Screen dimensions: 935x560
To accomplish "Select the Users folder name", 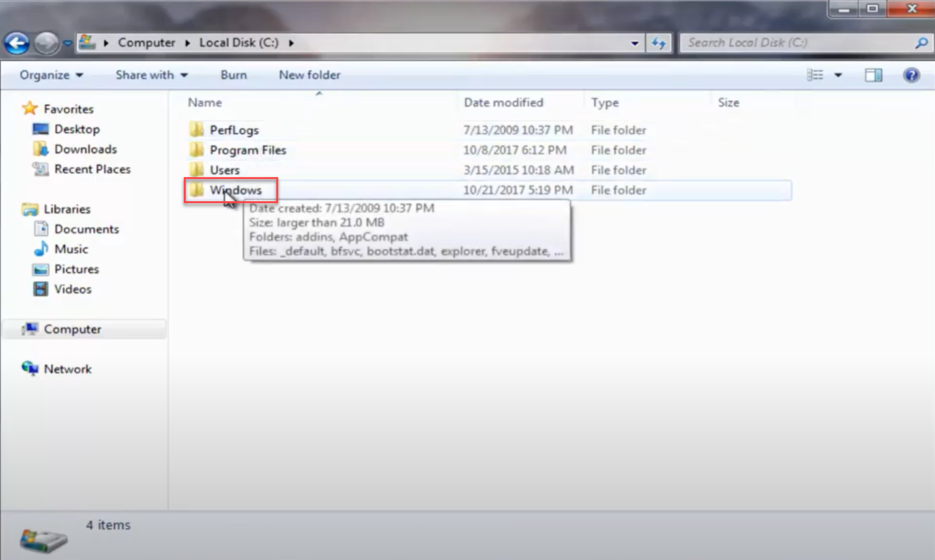I will pos(224,170).
